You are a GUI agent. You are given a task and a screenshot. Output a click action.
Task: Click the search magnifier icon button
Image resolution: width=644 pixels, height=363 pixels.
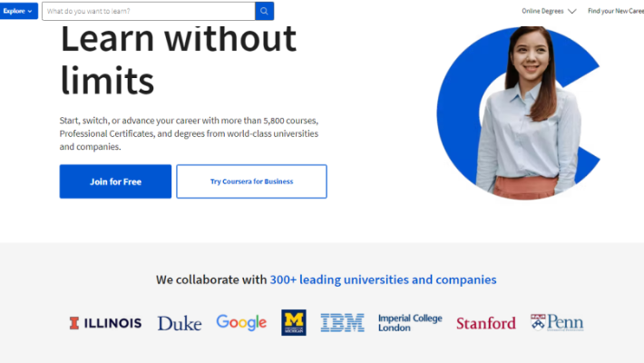264,11
